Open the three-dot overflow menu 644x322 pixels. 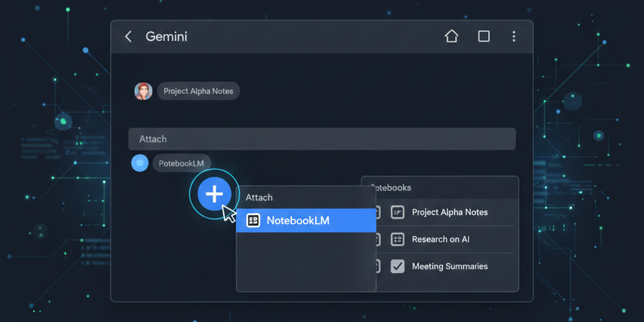click(514, 36)
